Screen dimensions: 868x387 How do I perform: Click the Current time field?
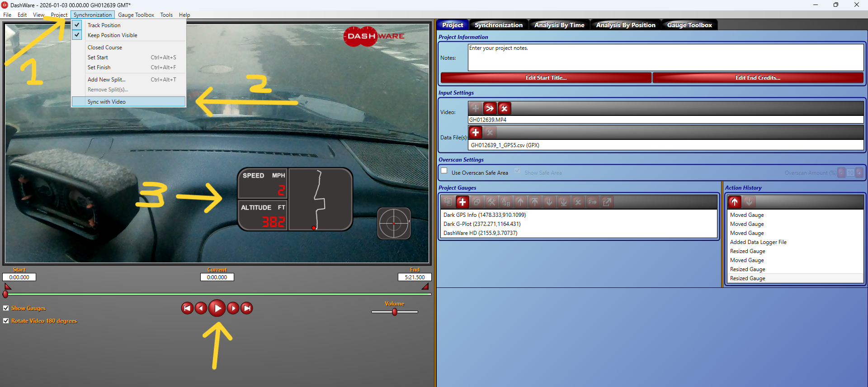tap(217, 277)
